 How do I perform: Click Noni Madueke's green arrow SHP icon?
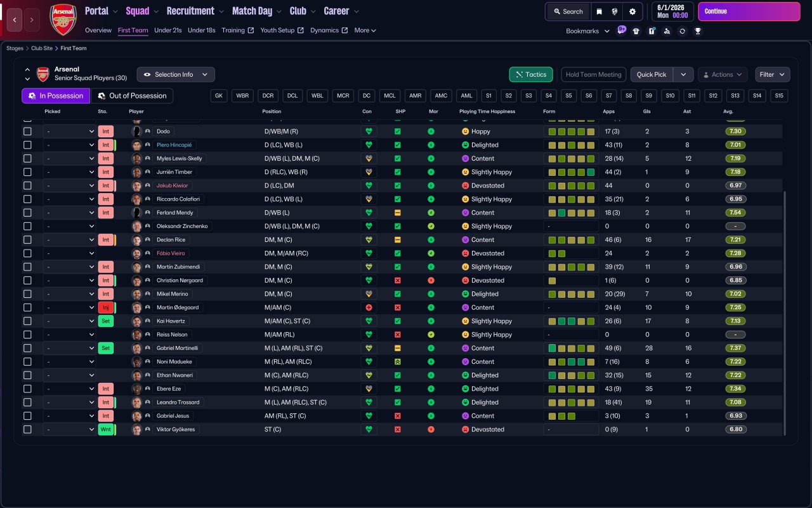[x=398, y=362]
